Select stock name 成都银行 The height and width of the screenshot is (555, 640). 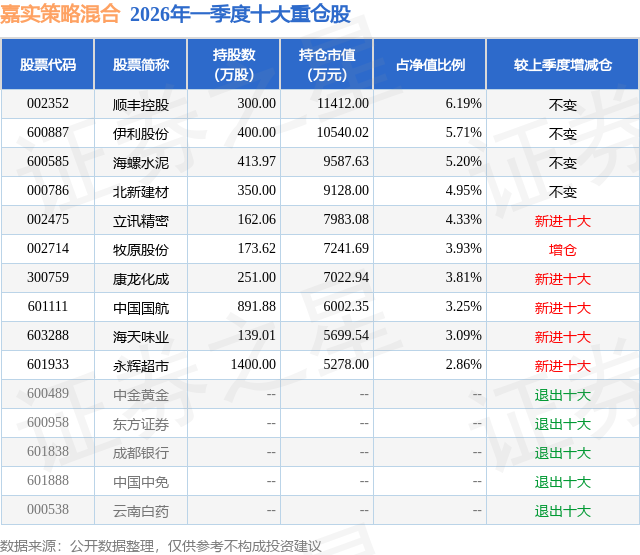point(141,453)
